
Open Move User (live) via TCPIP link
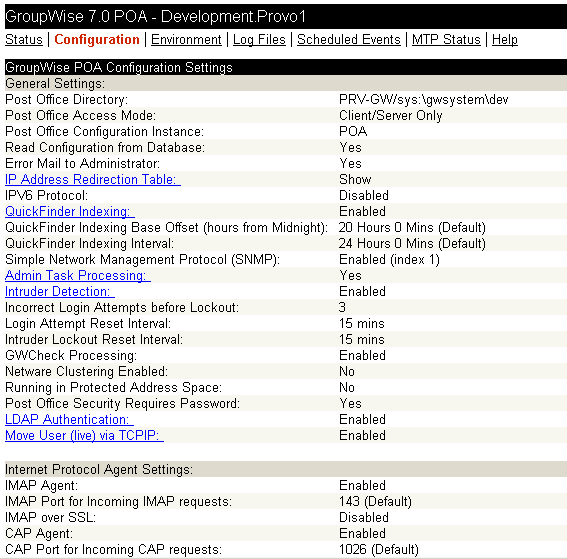coord(84,435)
